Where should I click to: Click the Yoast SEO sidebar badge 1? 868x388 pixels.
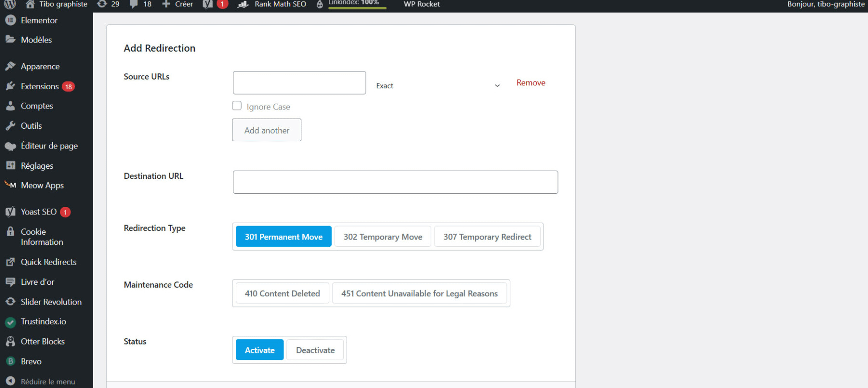pos(66,212)
